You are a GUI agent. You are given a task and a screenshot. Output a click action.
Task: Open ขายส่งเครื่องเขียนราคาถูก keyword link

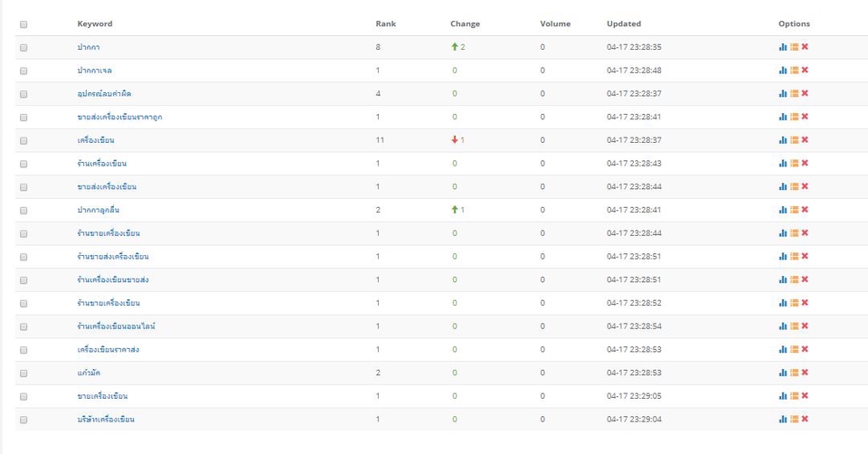[x=119, y=117]
